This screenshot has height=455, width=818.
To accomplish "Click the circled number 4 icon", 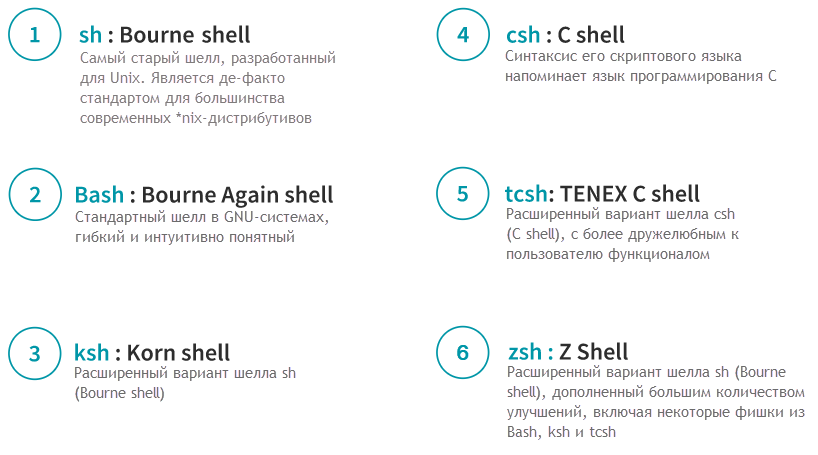I will click(463, 36).
